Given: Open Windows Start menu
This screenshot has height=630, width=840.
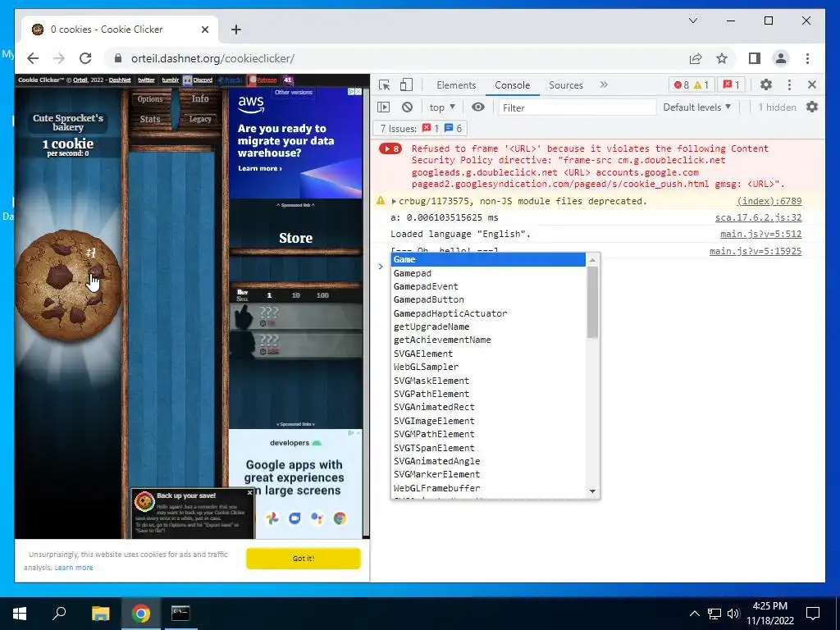Looking at the screenshot, I should (x=20, y=613).
